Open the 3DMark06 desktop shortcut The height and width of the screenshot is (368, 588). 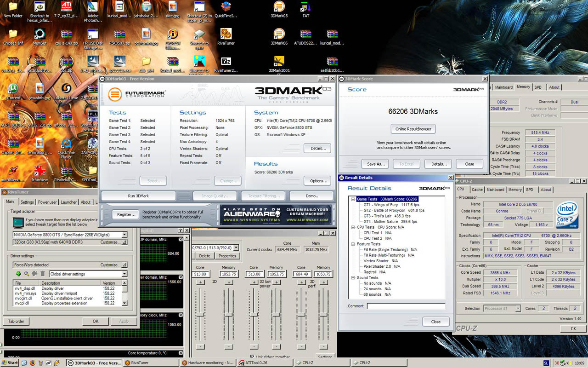279,37
